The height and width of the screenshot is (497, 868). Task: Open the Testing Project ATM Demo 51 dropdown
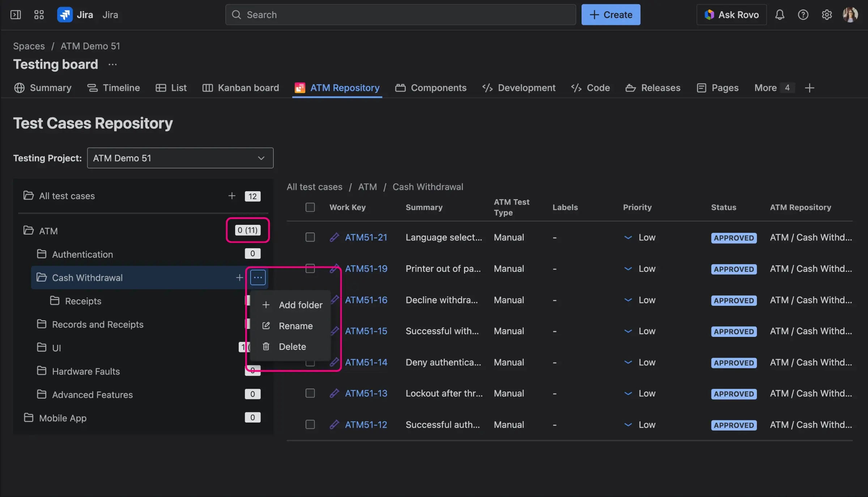(180, 158)
